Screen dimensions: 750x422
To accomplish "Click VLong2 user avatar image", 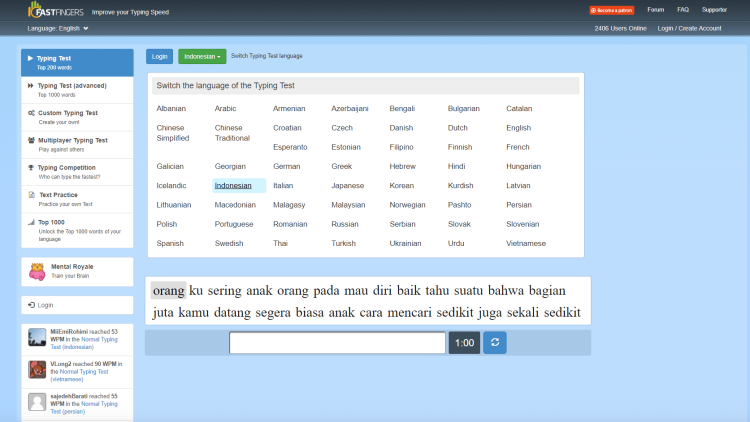I will pyautogui.click(x=37, y=369).
